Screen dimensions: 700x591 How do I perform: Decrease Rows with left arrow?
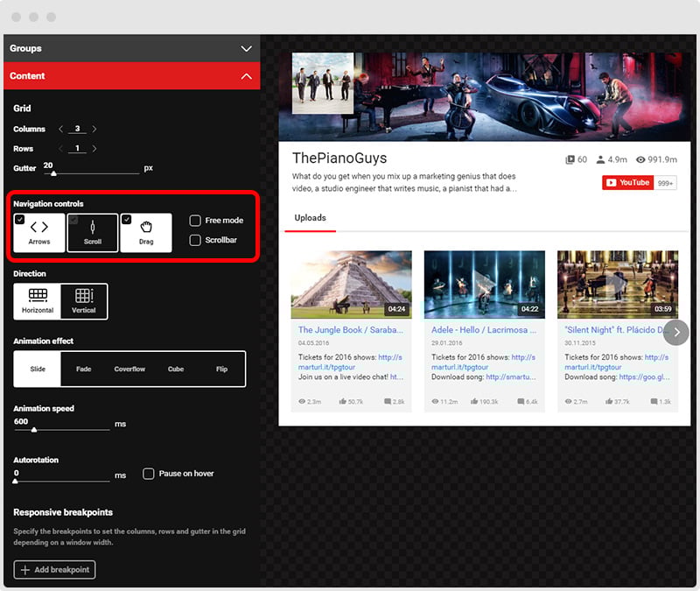(60, 148)
